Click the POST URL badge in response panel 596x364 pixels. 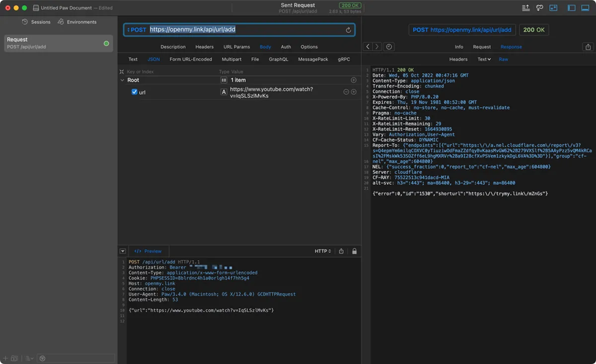pos(462,30)
